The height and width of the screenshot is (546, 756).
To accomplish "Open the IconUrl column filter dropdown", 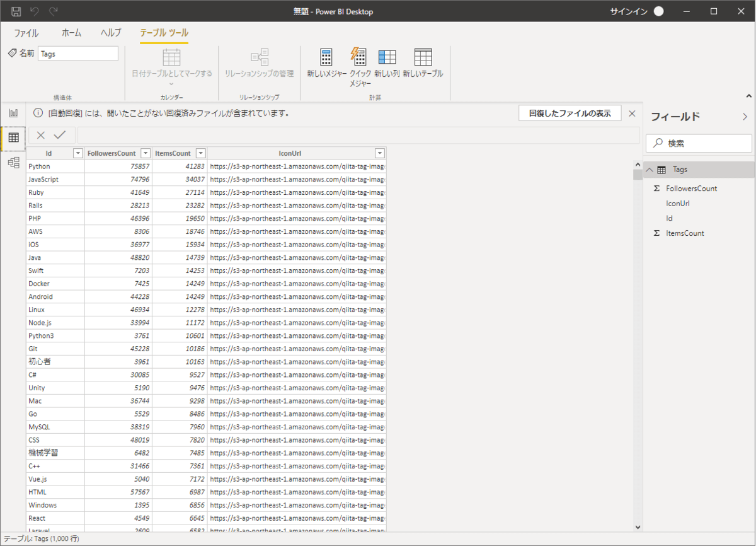I will pos(380,153).
